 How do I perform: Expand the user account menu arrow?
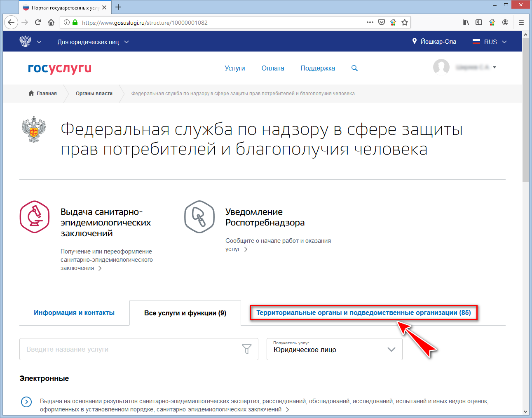(x=495, y=67)
